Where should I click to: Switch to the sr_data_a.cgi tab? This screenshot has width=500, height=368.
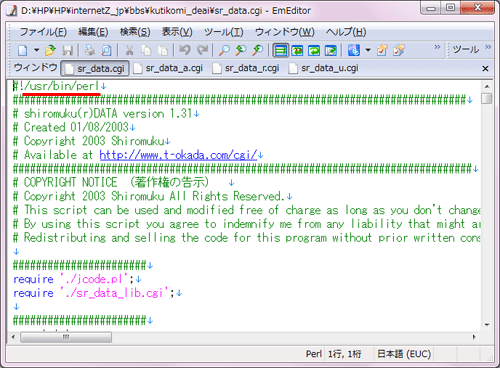coord(168,68)
